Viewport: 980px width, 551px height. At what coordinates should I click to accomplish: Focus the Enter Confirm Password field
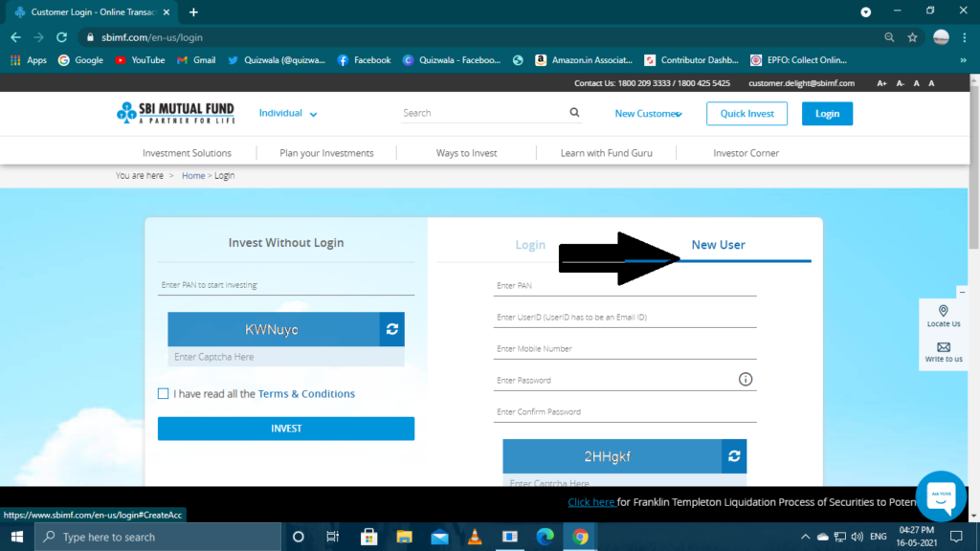click(x=625, y=411)
